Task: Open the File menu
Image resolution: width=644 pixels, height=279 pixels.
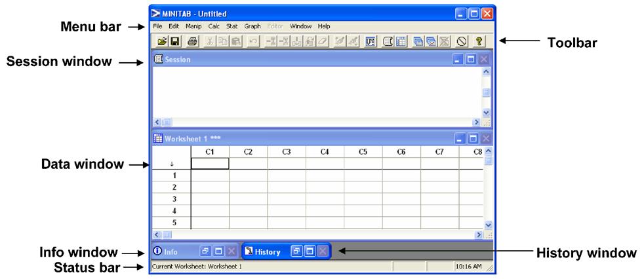Action: point(157,26)
